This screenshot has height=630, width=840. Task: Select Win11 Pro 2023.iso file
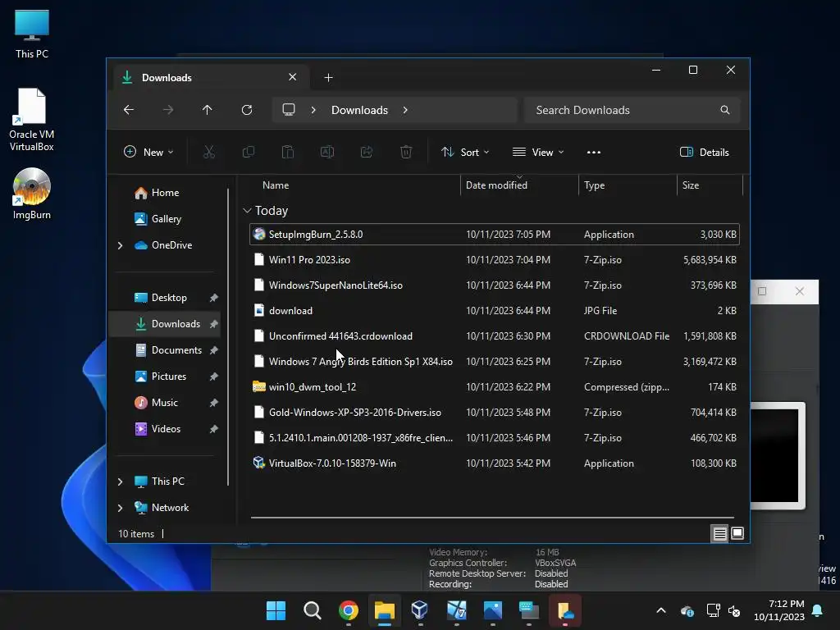(x=495, y=260)
